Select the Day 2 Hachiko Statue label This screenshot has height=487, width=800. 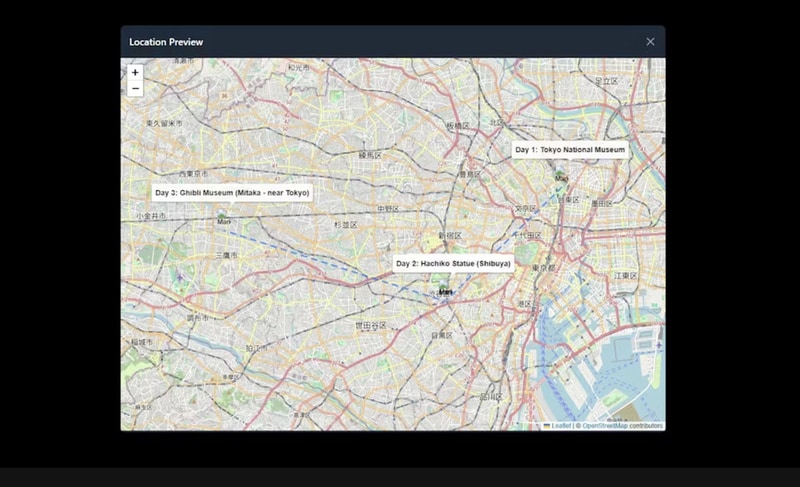pos(453,264)
